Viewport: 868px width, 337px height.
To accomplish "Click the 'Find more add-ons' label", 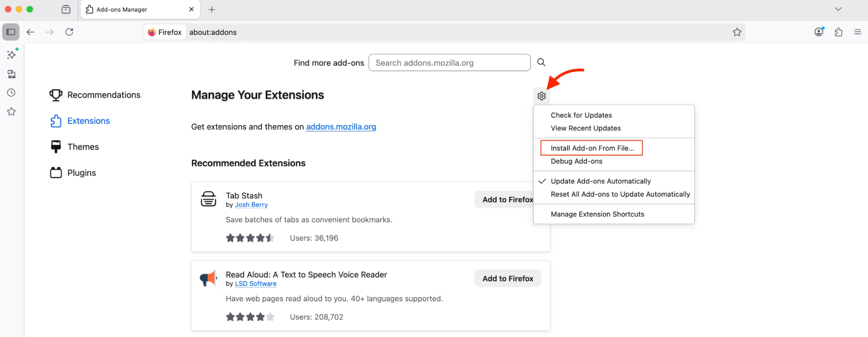I will (329, 63).
